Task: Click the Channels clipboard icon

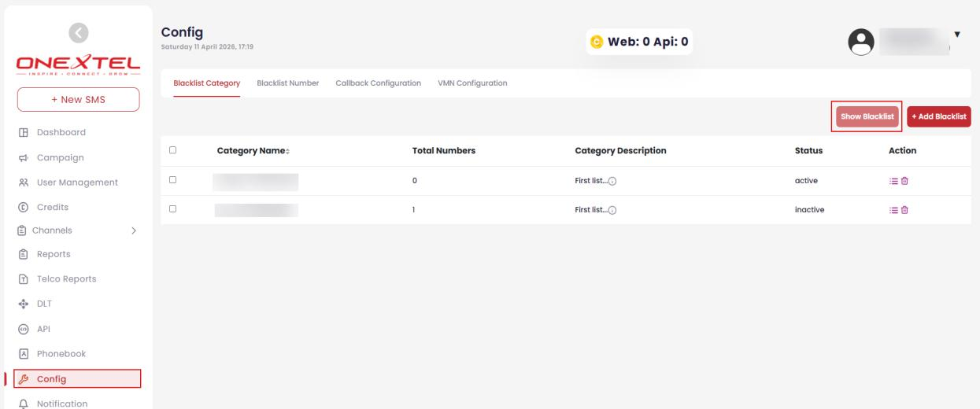Action: [21, 230]
